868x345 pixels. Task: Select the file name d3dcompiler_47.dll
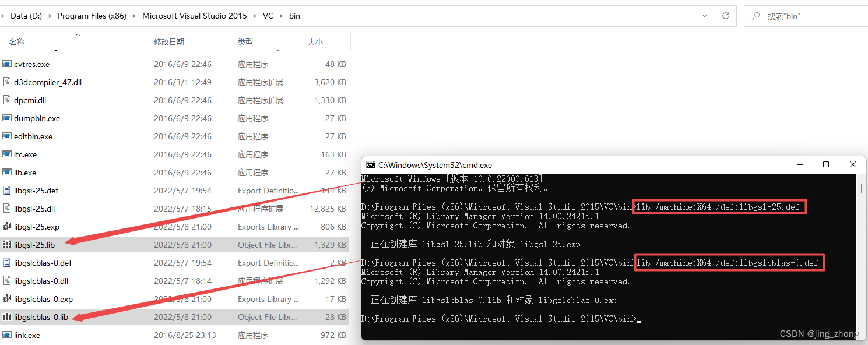click(x=48, y=82)
